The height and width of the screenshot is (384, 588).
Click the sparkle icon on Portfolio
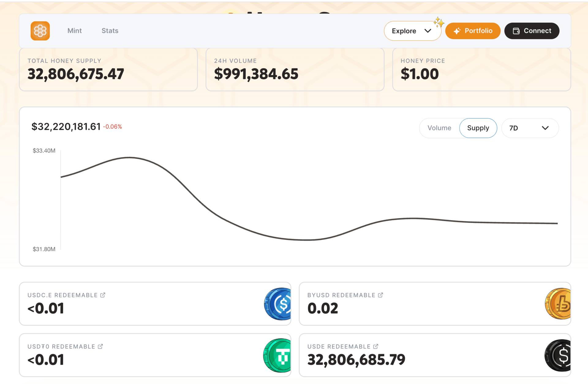point(457,31)
